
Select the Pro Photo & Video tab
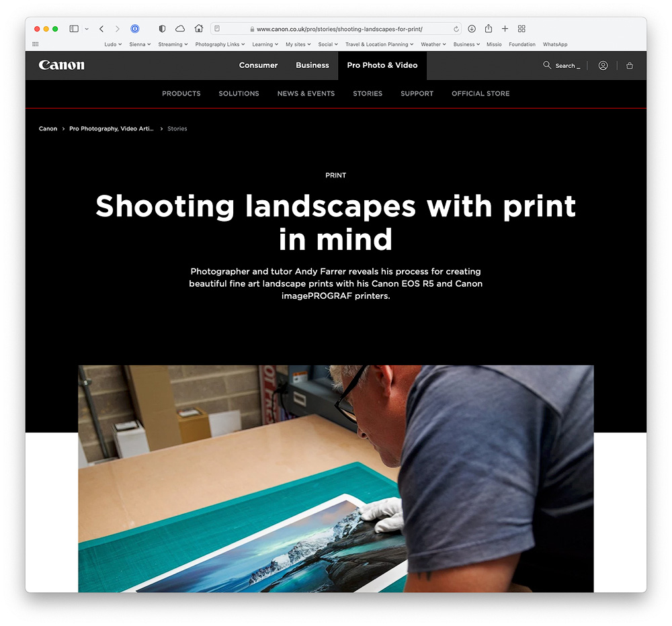[382, 65]
